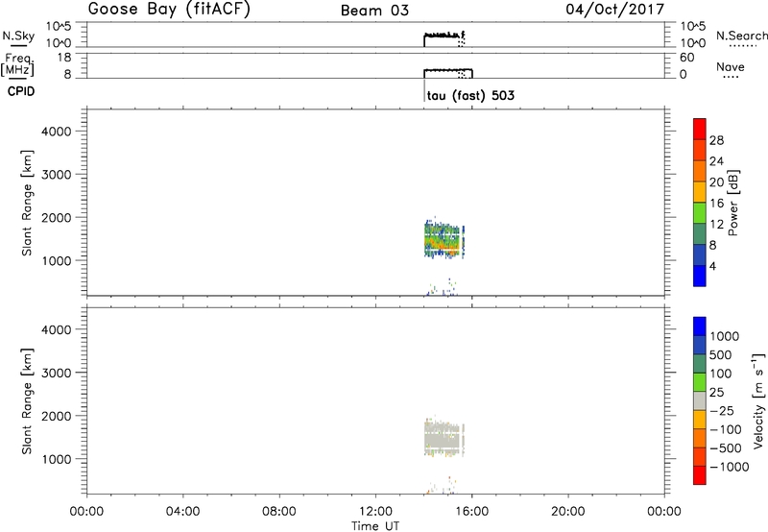Click the '4000' tick on power panel
The image size is (768, 532).
pyautogui.click(x=57, y=132)
